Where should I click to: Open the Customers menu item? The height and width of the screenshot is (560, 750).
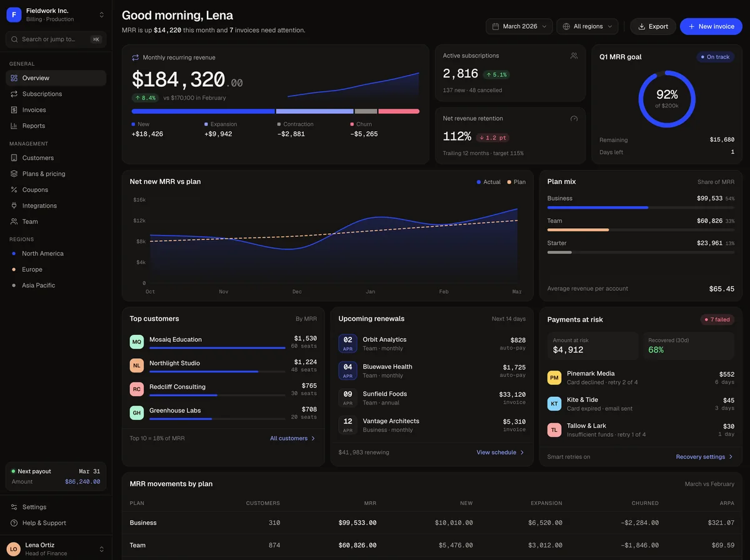coord(56,158)
